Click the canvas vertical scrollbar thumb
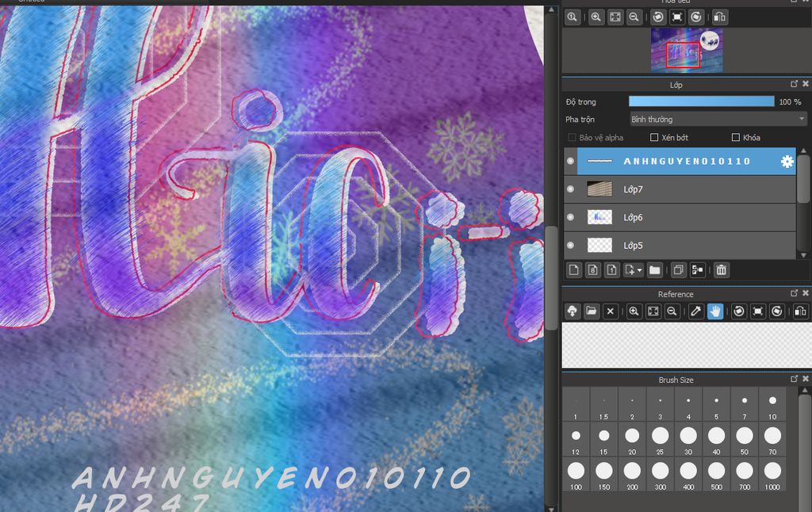Image resolution: width=812 pixels, height=512 pixels. point(552,278)
